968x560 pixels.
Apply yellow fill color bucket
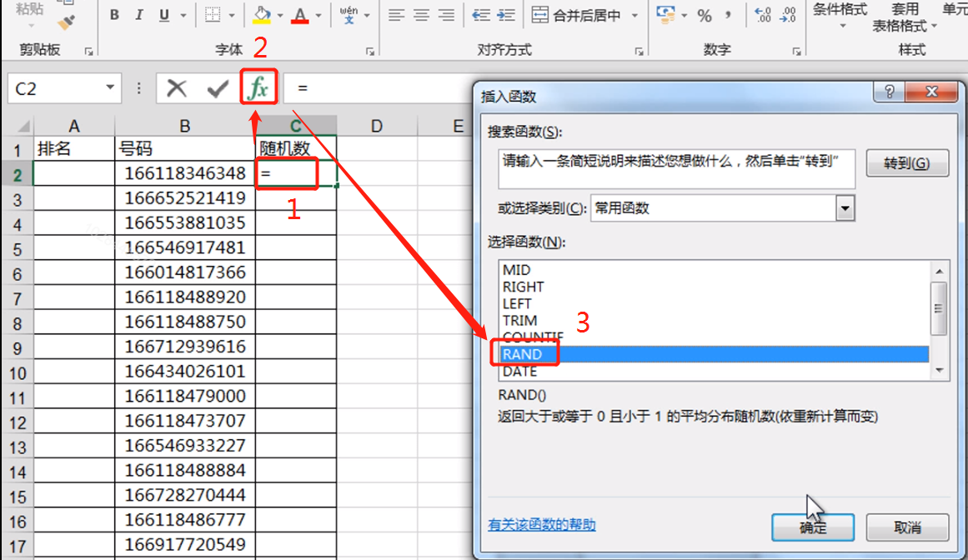tap(262, 15)
